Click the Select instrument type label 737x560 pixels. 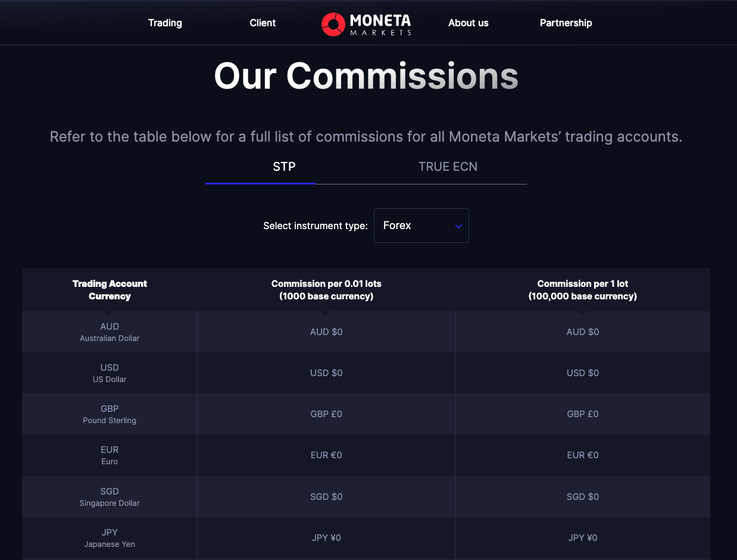[316, 226]
